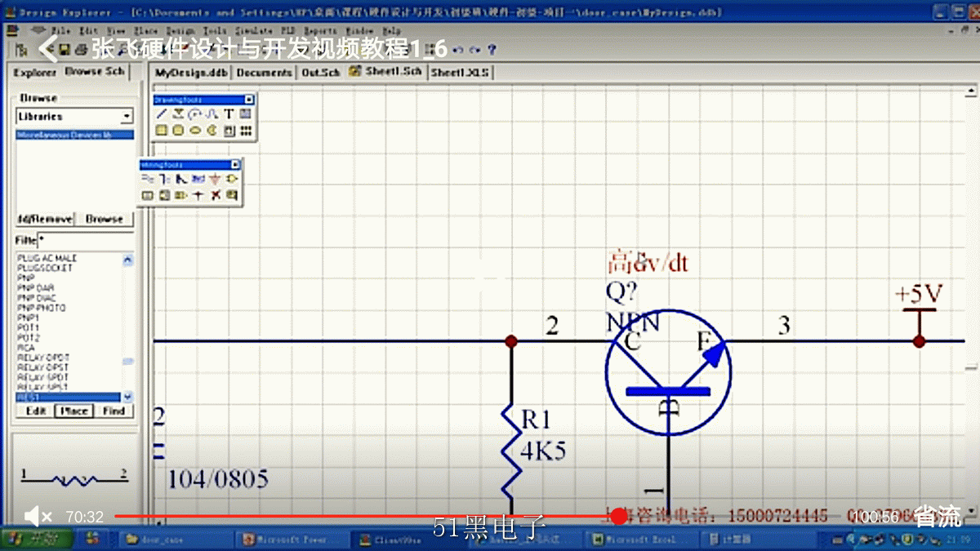The width and height of the screenshot is (980, 551).
Task: Select the place port tool
Action: coord(181,195)
